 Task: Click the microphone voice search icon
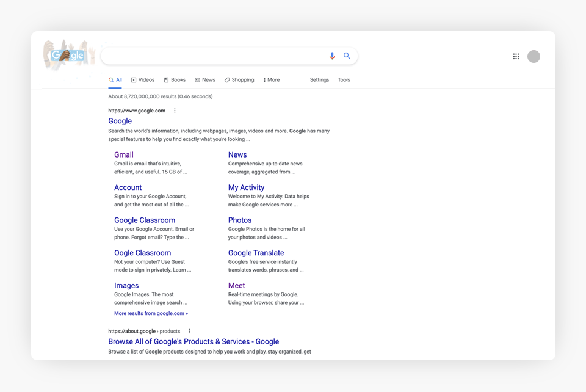pyautogui.click(x=332, y=56)
